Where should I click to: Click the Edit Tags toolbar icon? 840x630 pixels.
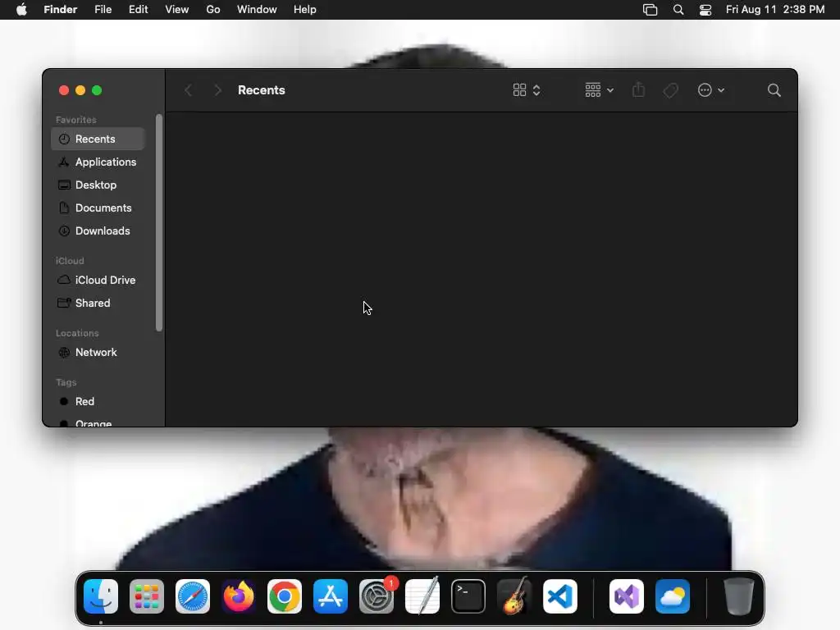click(x=671, y=90)
